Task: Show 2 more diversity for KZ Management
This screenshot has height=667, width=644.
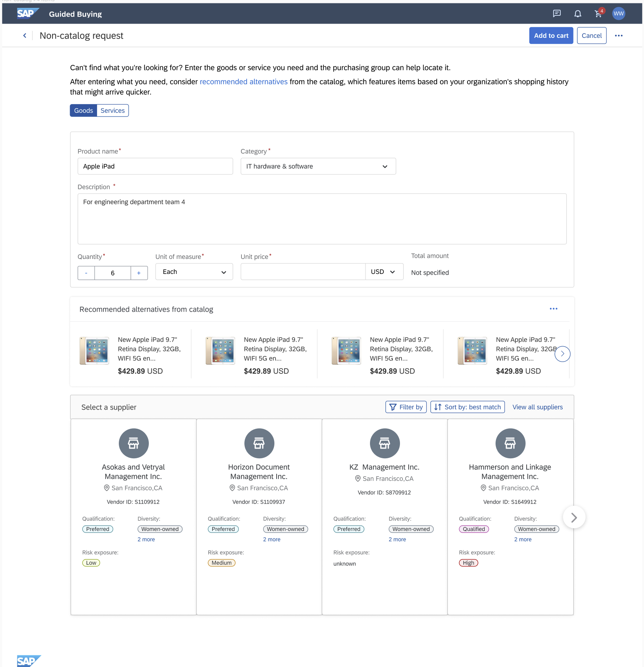Action: tap(397, 539)
